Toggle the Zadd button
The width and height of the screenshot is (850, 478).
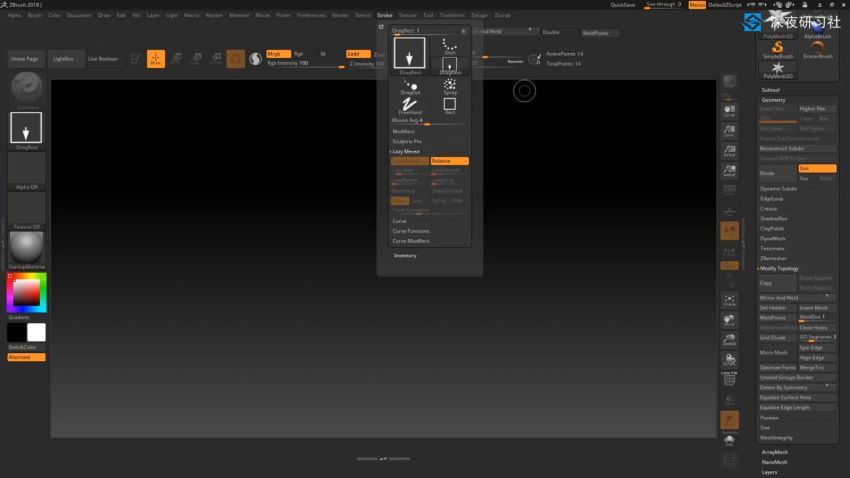(358, 54)
